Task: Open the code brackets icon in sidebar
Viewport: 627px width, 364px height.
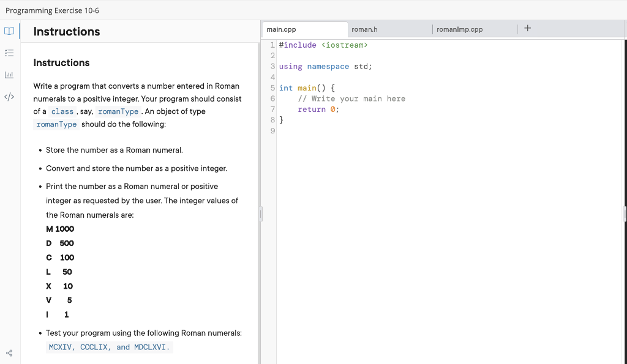Action: coord(9,97)
